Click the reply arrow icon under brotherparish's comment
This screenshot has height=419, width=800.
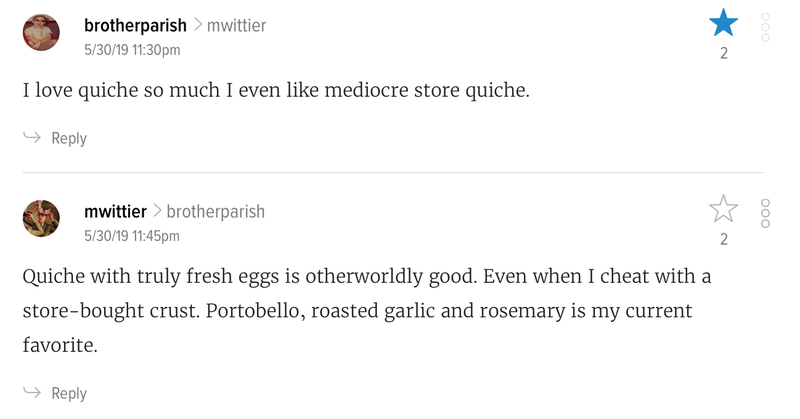32,137
